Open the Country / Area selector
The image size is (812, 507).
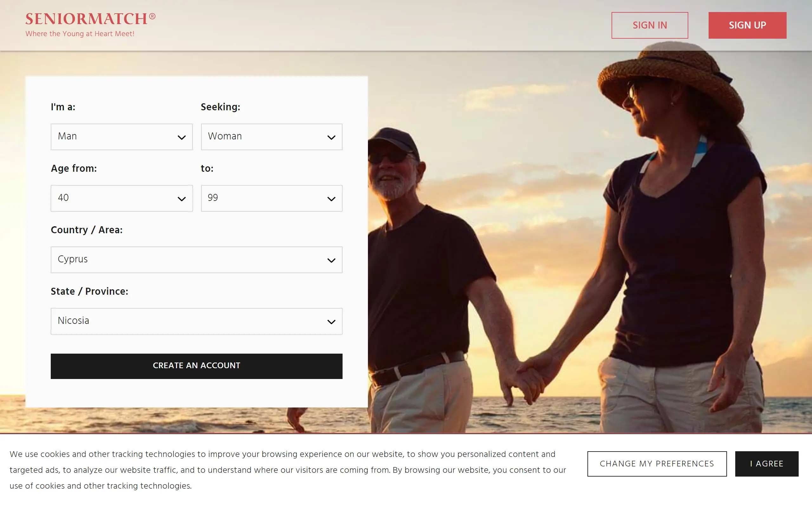188,260
